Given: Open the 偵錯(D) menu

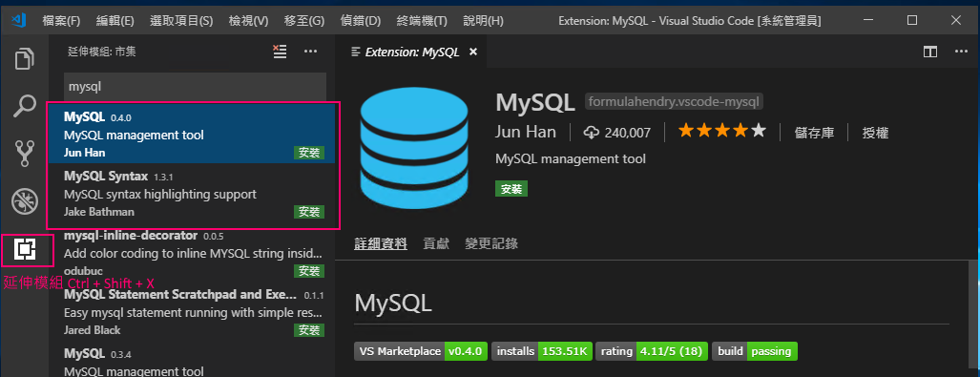Looking at the screenshot, I should pos(361,21).
